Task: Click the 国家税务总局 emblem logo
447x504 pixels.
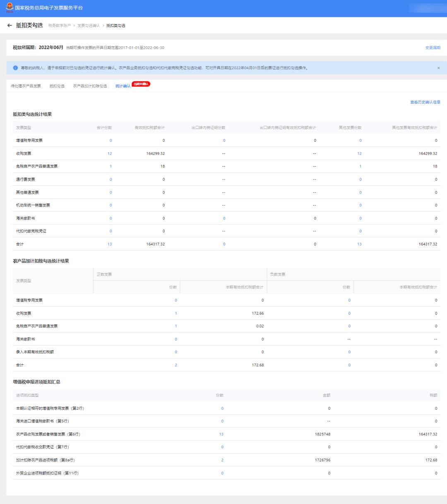Action: (x=9, y=8)
